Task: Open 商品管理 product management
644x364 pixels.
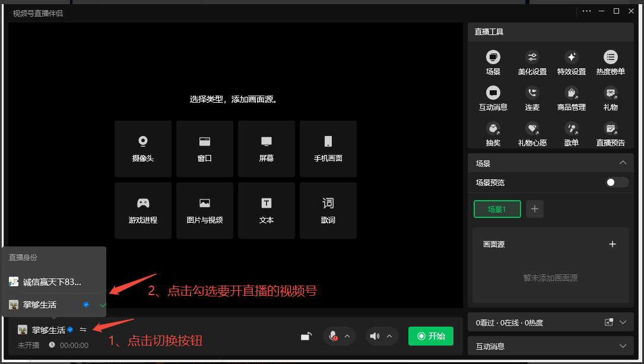Action: [x=571, y=99]
